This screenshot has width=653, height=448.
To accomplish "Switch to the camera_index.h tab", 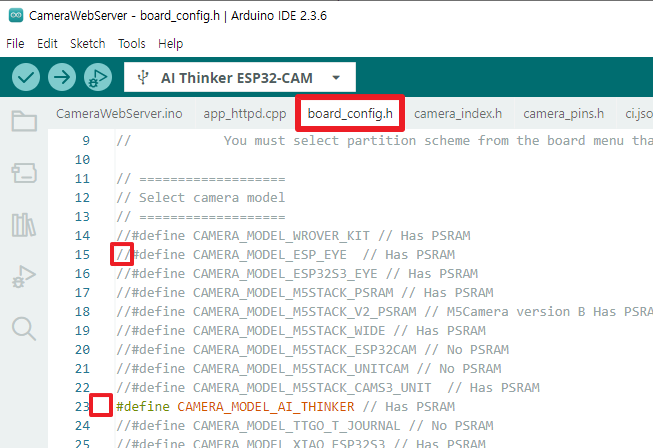I will click(458, 114).
